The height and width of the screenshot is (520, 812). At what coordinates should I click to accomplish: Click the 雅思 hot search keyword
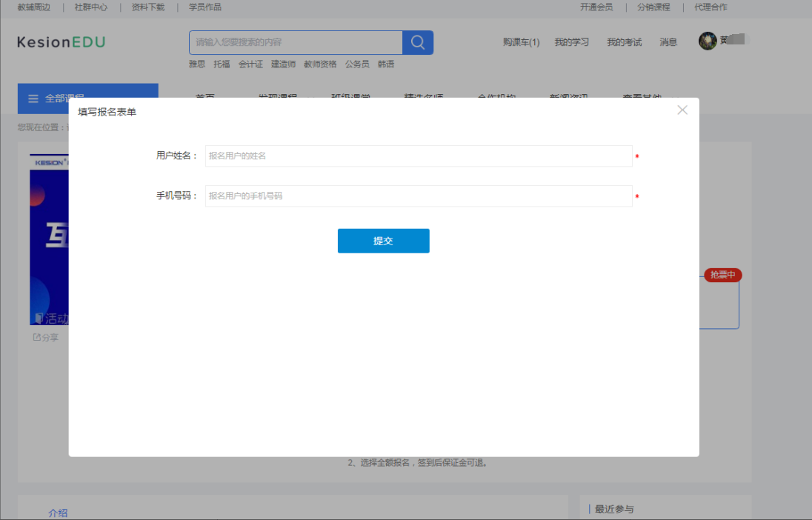coord(197,64)
